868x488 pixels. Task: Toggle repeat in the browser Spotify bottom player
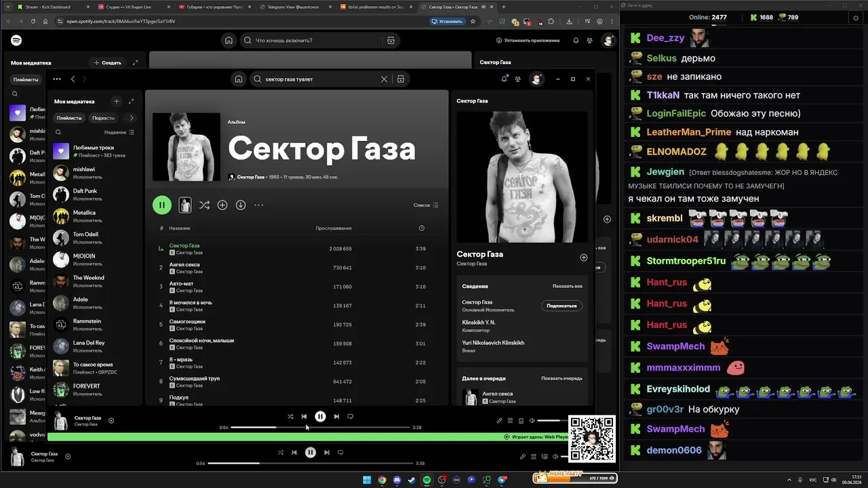click(x=340, y=452)
